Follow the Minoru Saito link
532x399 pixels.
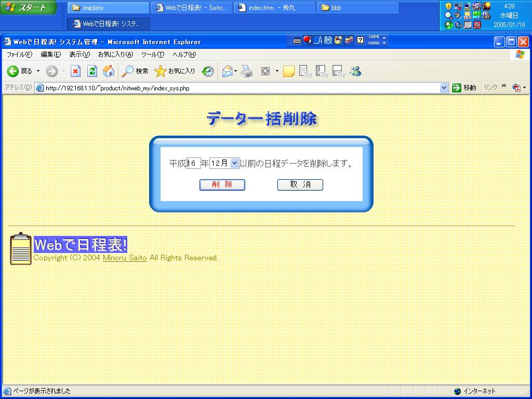(x=125, y=258)
